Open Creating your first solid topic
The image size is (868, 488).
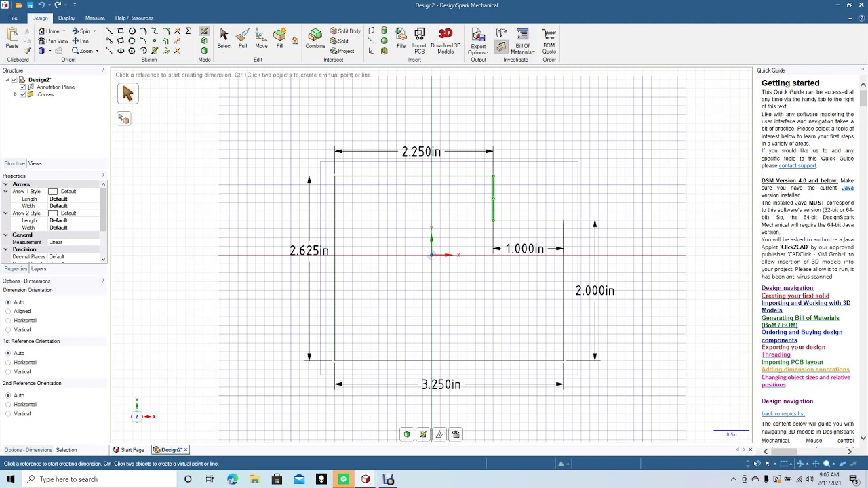point(795,296)
